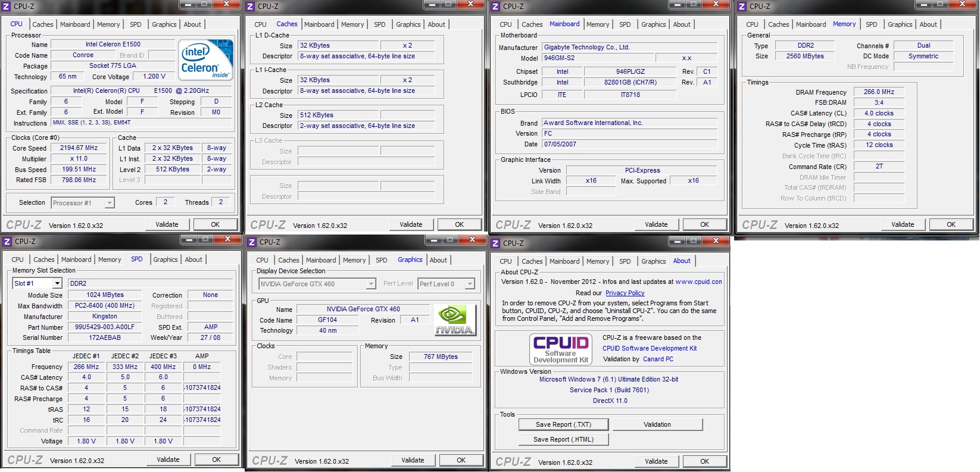Switch to the Graphics tab in the Memory window

pyautogui.click(x=900, y=24)
